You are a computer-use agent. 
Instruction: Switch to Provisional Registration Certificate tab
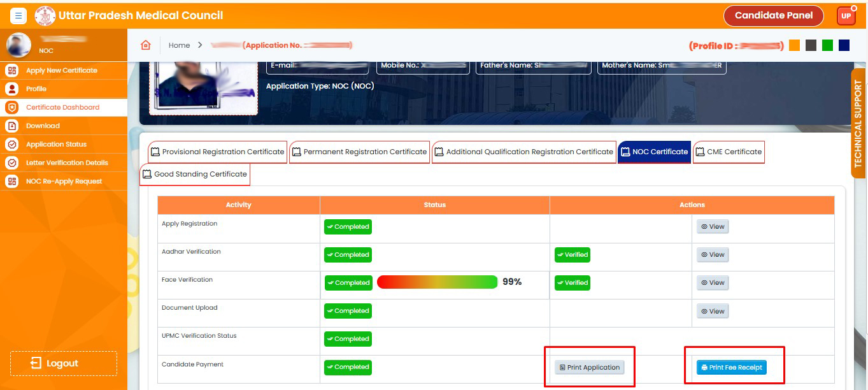coord(217,152)
